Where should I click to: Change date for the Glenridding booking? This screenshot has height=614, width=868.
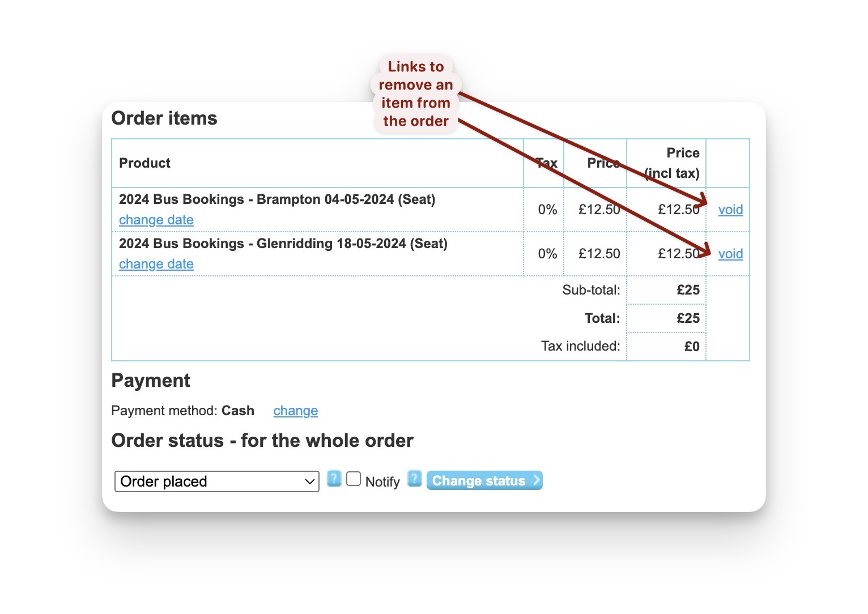pyautogui.click(x=156, y=264)
